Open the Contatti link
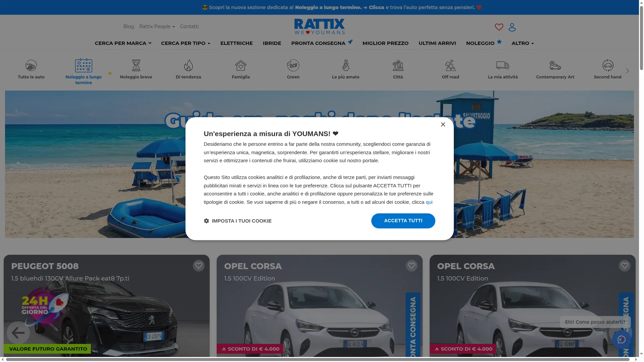 [x=190, y=26]
